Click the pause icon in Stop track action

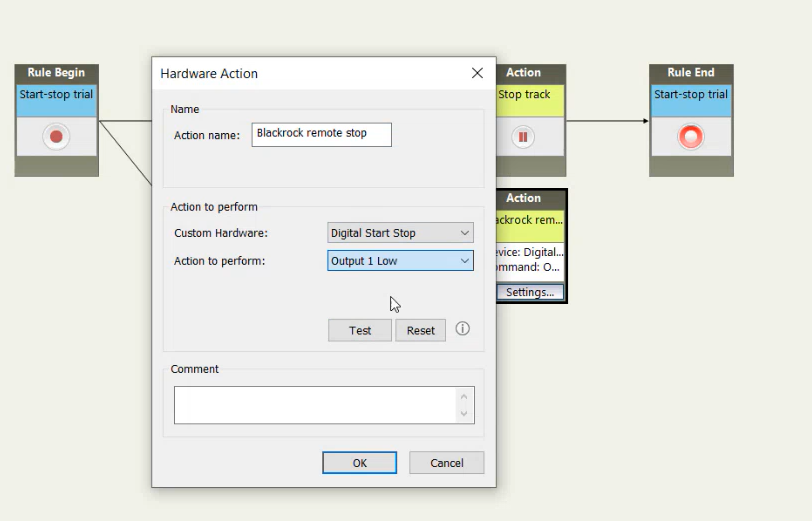[522, 137]
